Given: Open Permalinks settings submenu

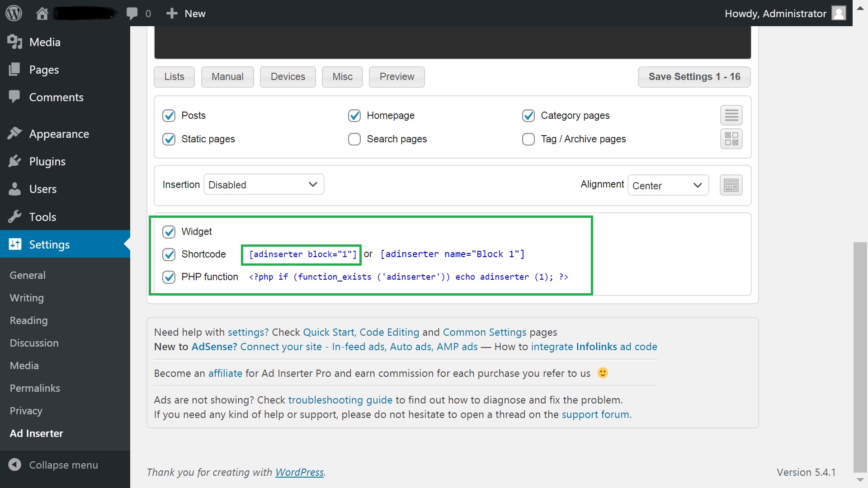Looking at the screenshot, I should 35,388.
